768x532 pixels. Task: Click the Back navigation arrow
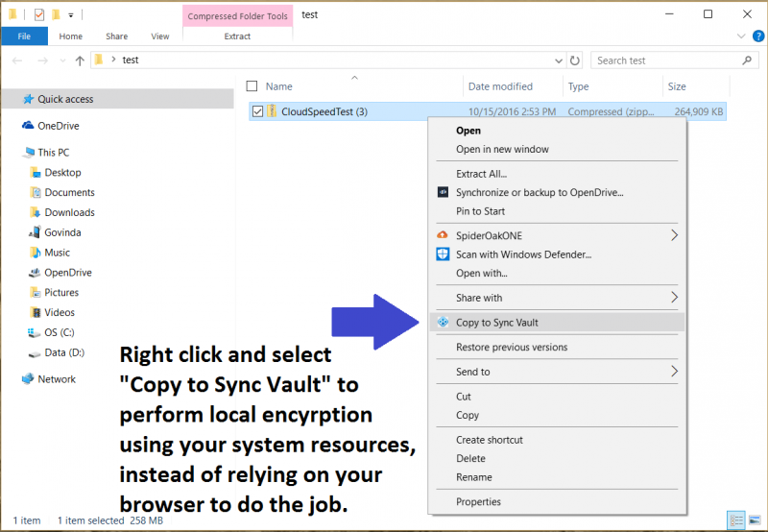click(17, 60)
